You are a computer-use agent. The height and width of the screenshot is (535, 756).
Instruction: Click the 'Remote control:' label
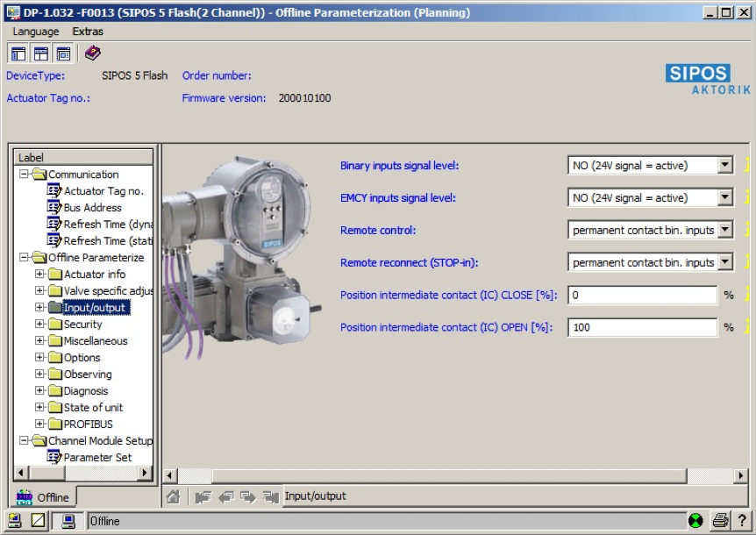point(378,231)
